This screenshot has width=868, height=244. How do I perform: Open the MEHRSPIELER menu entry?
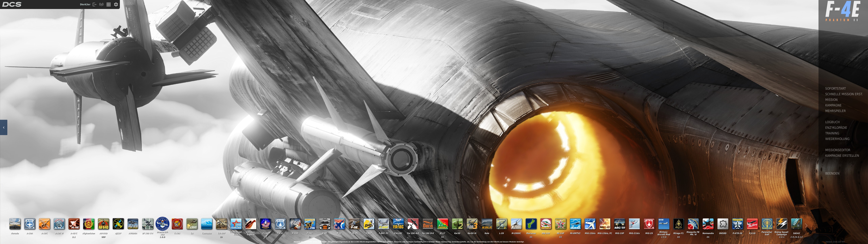tap(835, 111)
